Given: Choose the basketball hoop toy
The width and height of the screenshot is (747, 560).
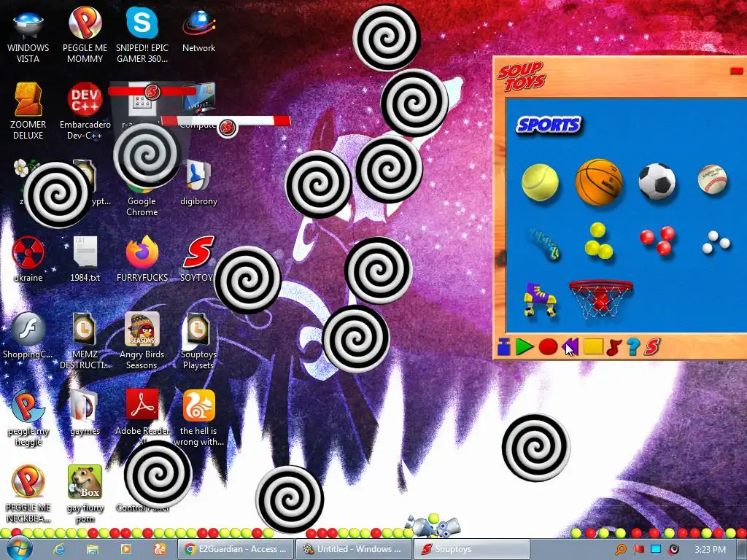Looking at the screenshot, I should [x=601, y=298].
